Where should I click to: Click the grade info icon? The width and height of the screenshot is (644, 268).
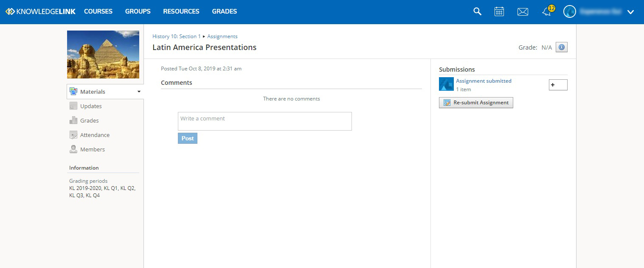click(x=561, y=47)
